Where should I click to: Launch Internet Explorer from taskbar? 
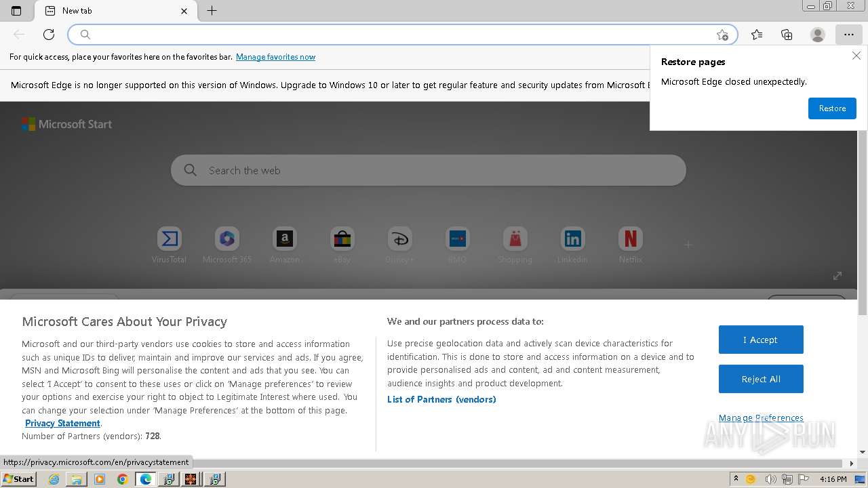pos(54,479)
